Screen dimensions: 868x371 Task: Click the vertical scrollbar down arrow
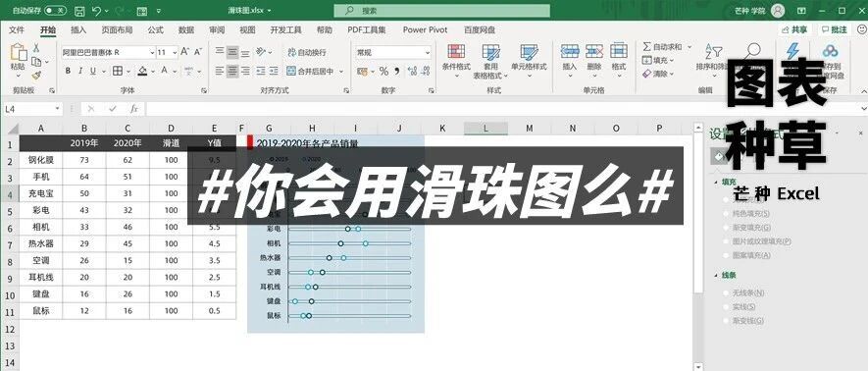point(698,366)
